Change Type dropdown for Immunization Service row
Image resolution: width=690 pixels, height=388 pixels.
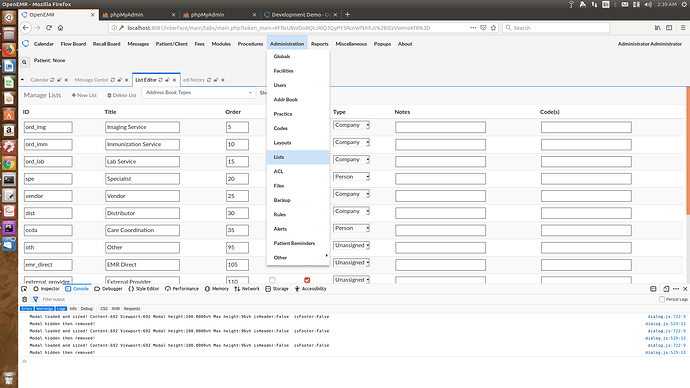351,143
